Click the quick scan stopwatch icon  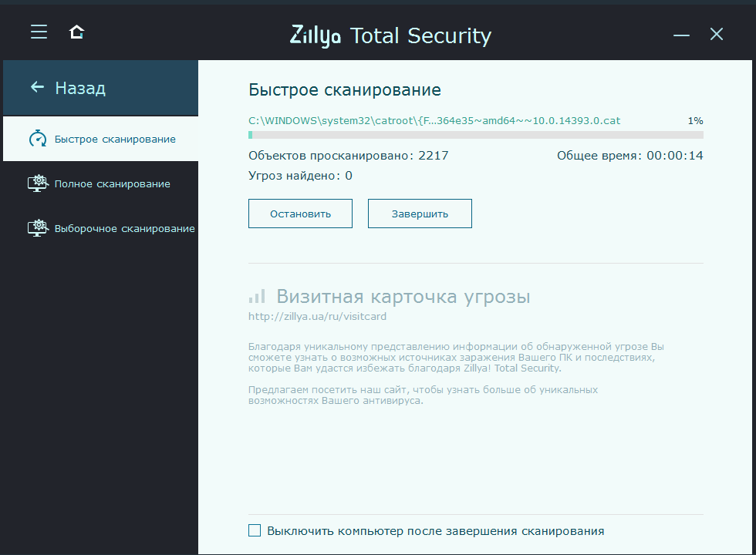click(x=38, y=139)
